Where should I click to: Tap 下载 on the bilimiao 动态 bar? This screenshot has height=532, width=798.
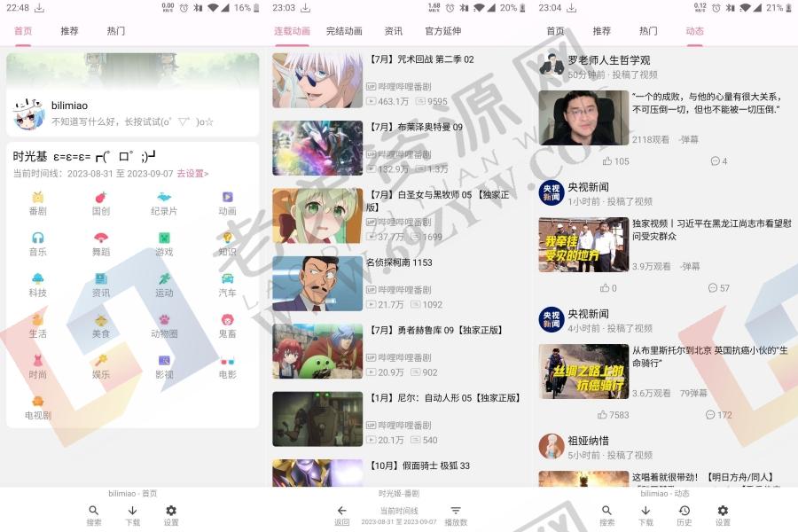645,515
